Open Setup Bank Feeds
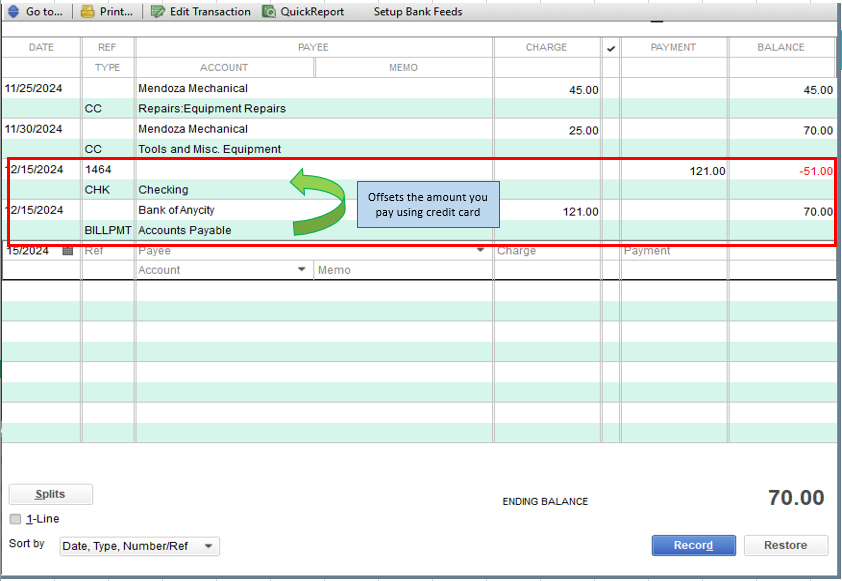Viewport: 842px width, 581px height. [418, 11]
